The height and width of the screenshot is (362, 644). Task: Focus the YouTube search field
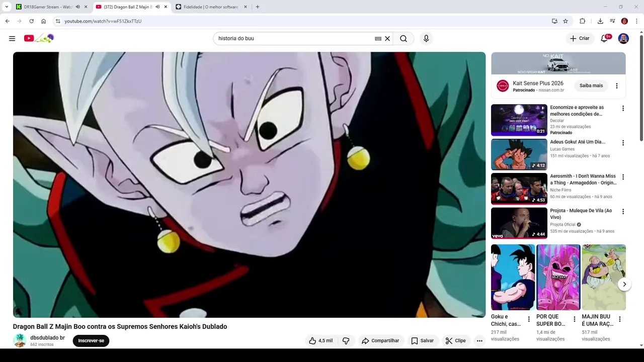[x=294, y=39]
